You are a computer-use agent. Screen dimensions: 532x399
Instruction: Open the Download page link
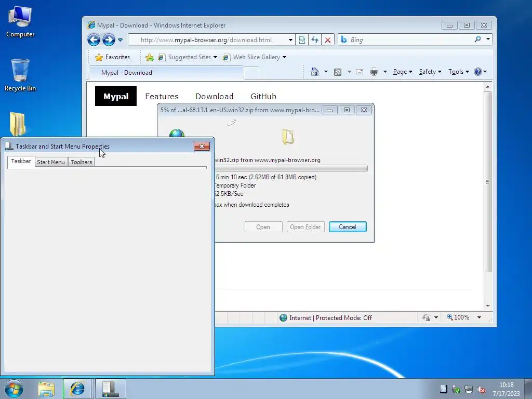(x=215, y=96)
